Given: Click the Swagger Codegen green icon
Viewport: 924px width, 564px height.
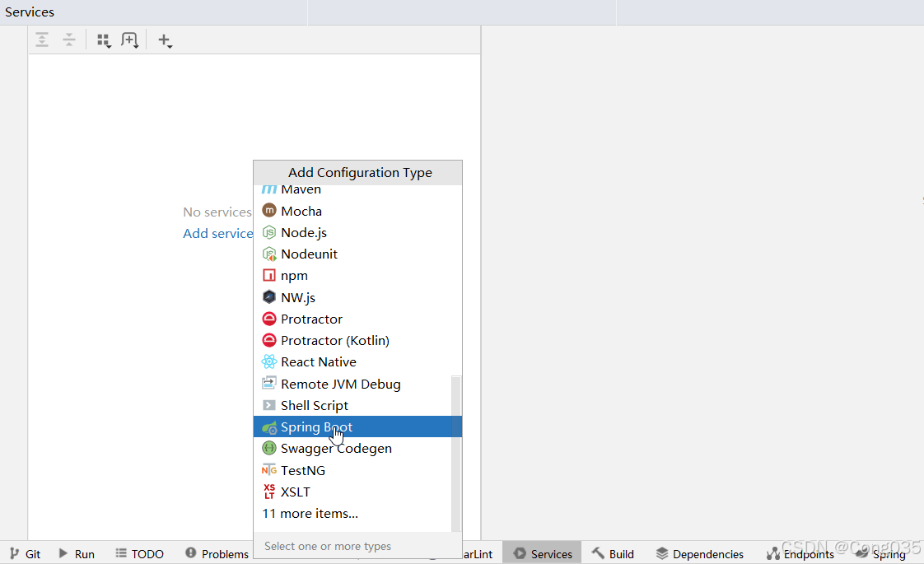Looking at the screenshot, I should click(x=269, y=448).
